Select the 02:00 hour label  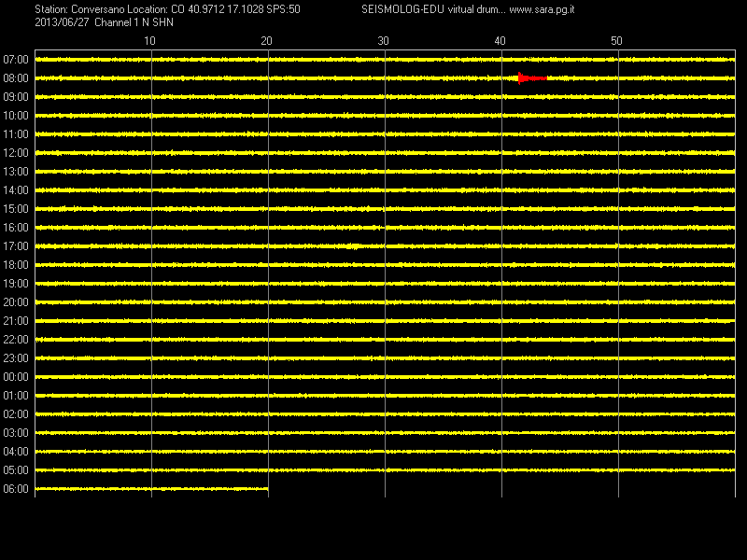tap(16, 414)
